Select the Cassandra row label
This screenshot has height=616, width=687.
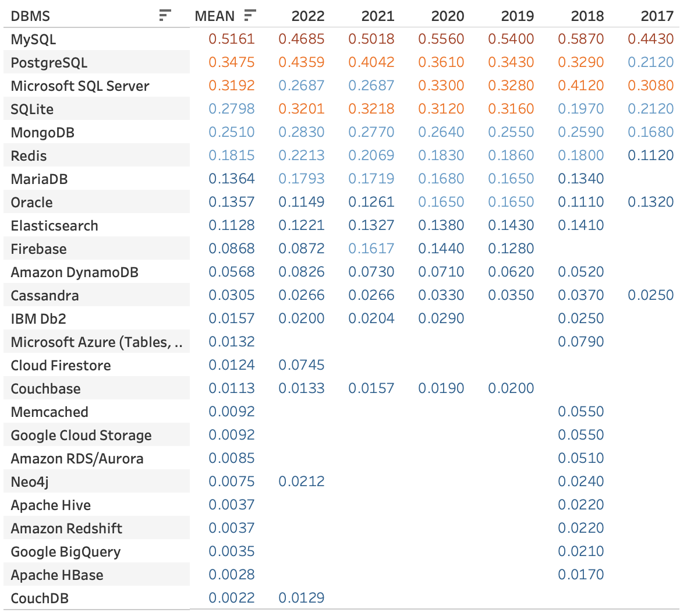pos(45,295)
